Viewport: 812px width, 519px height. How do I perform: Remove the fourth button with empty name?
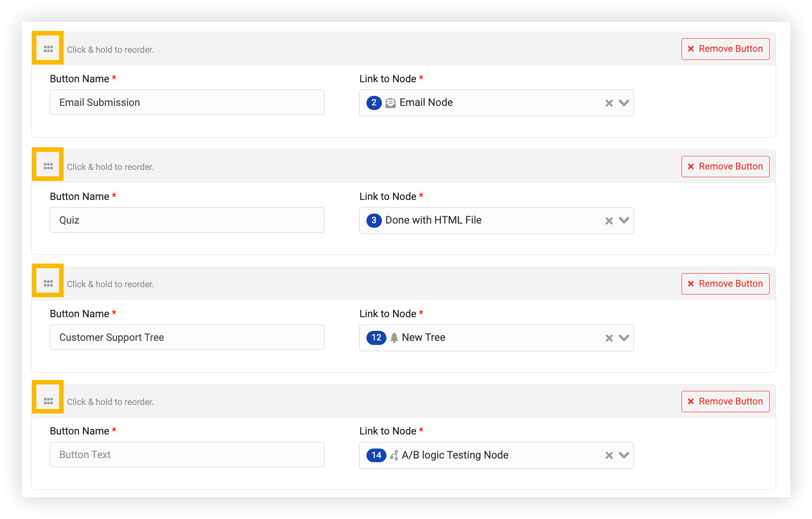coord(725,401)
